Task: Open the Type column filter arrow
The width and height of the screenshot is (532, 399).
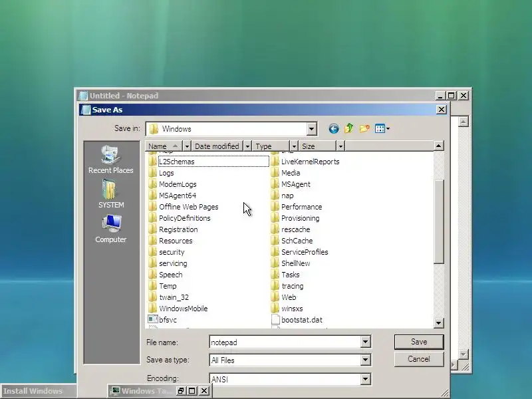Action: [x=294, y=146]
